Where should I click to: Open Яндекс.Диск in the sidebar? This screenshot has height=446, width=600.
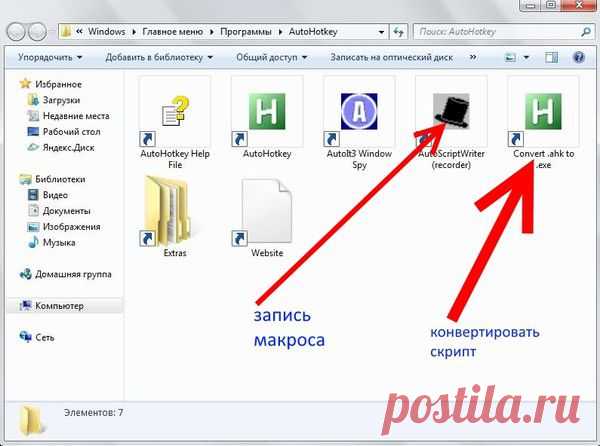point(68,147)
